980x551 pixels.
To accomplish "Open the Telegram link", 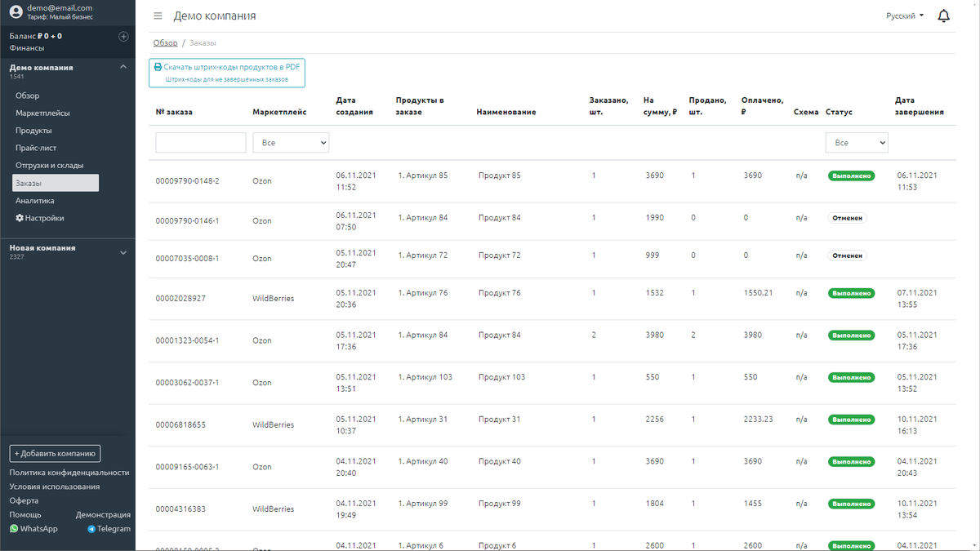I will click(109, 529).
